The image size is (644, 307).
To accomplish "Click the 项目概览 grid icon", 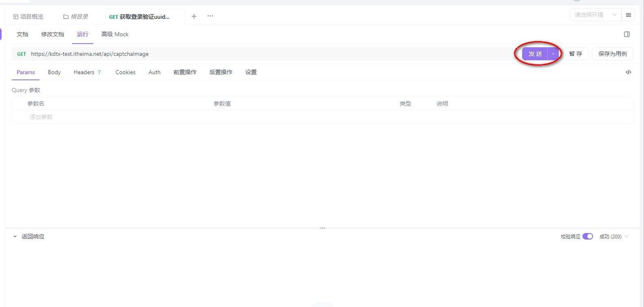I will point(15,16).
